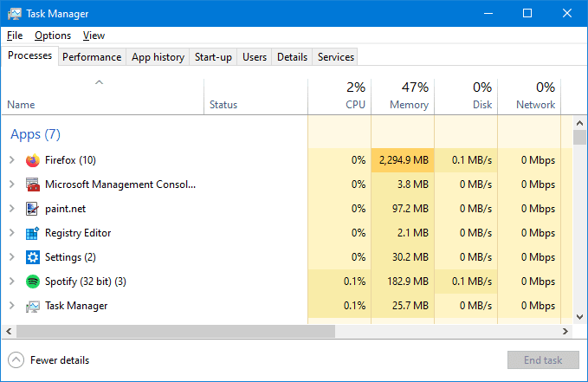The width and height of the screenshot is (588, 382).
Task: Click the horizontal scrollbar right arrow
Action: coord(565,332)
